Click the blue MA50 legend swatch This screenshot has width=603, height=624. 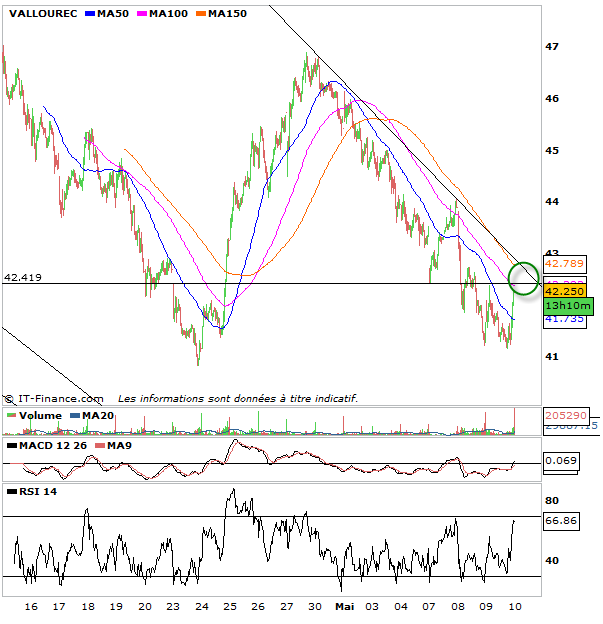click(x=89, y=14)
